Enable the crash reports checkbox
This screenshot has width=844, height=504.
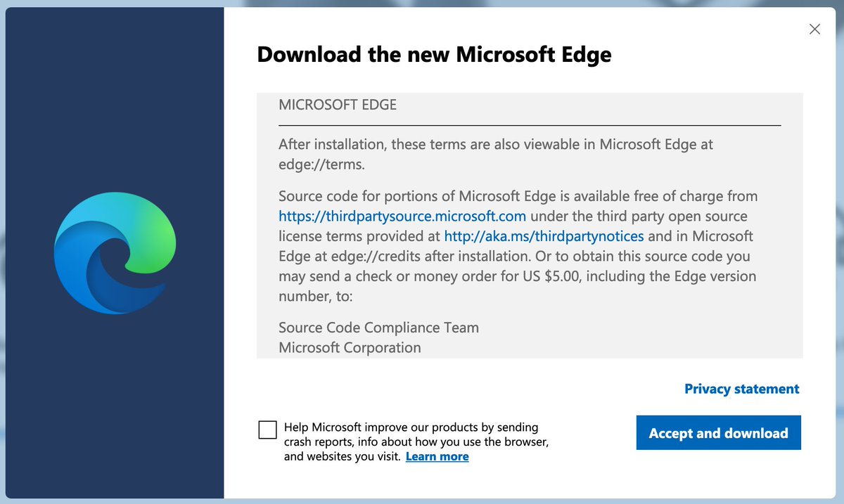pyautogui.click(x=267, y=429)
